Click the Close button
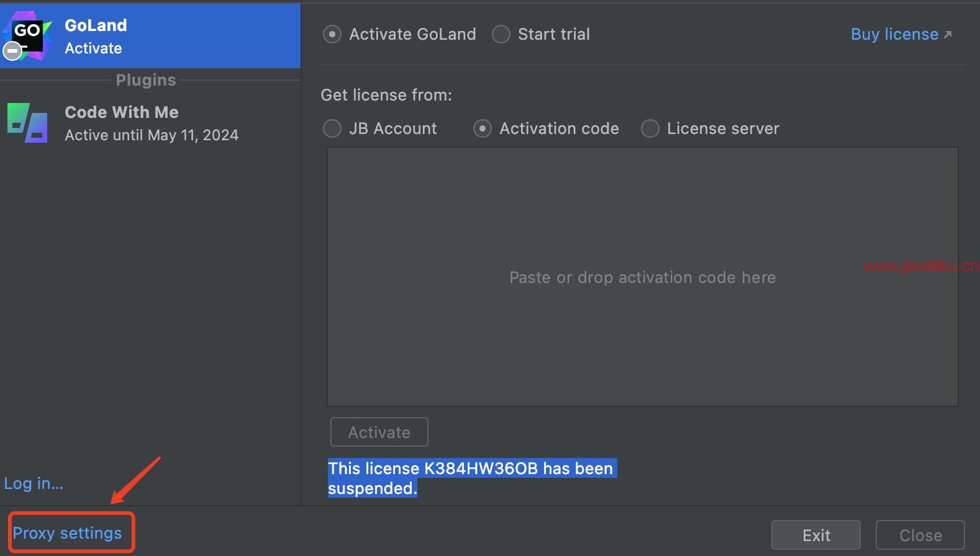Viewport: 980px width, 556px height. click(920, 535)
